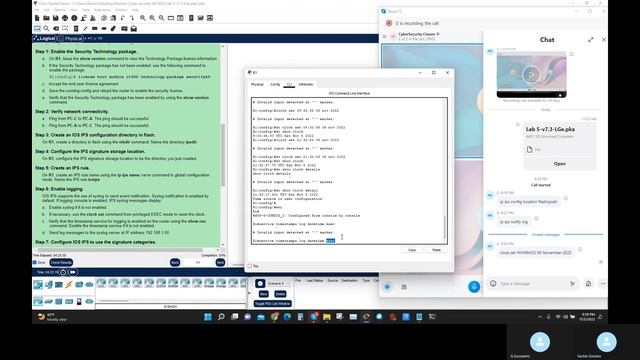
Task: Open the Scenario 0 dropdown
Action: pyautogui.click(x=278, y=283)
